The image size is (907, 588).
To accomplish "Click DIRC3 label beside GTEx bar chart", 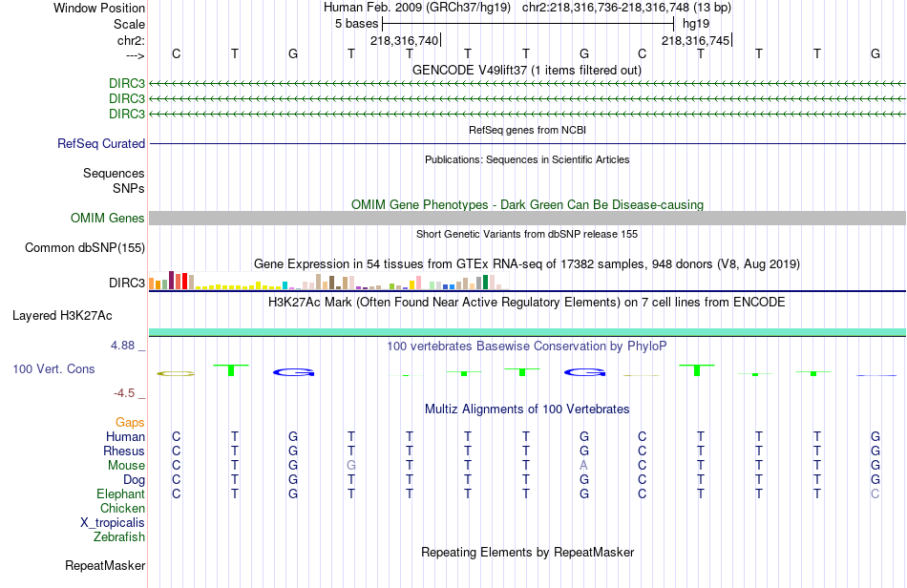I will coord(127,283).
